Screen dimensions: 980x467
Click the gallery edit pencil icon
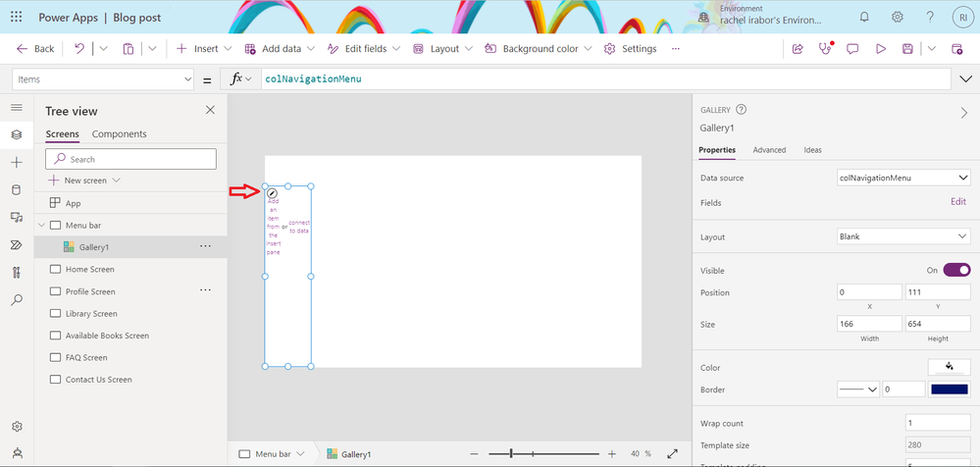[272, 194]
